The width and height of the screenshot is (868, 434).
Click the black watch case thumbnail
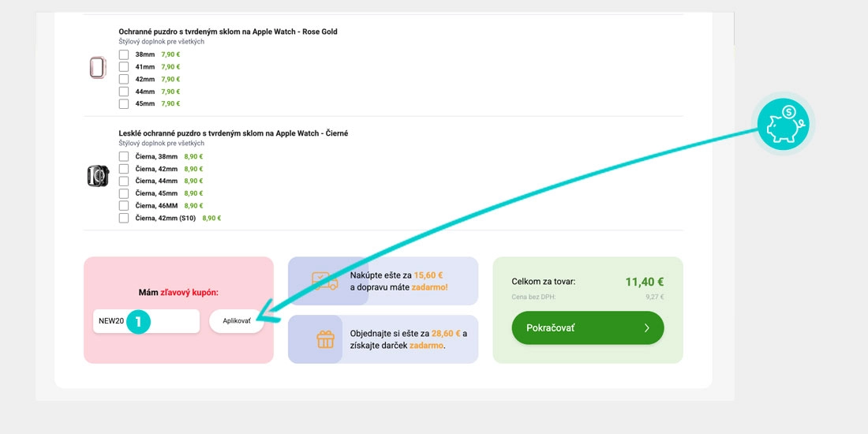97,175
